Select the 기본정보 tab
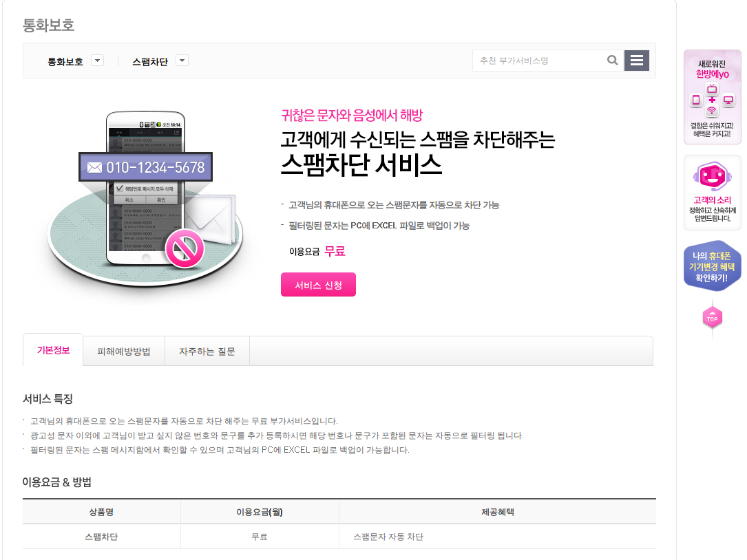The width and height of the screenshot is (747, 560). [53, 350]
